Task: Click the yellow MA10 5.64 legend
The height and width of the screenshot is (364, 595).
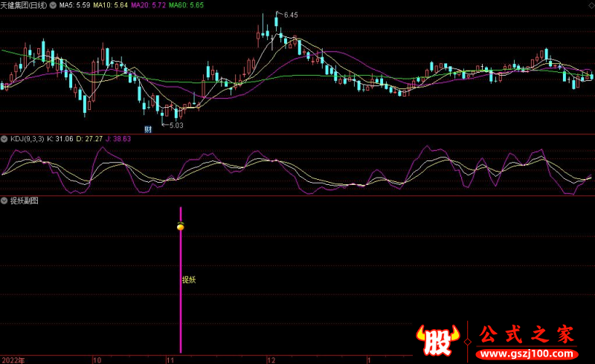Action: (x=110, y=4)
